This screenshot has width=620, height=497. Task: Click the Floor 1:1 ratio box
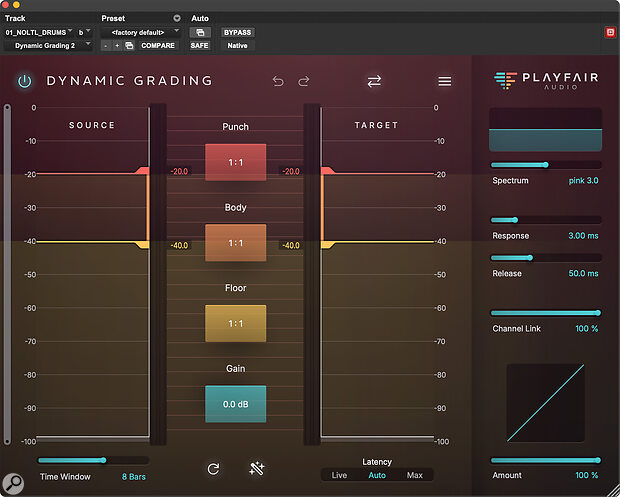click(236, 323)
